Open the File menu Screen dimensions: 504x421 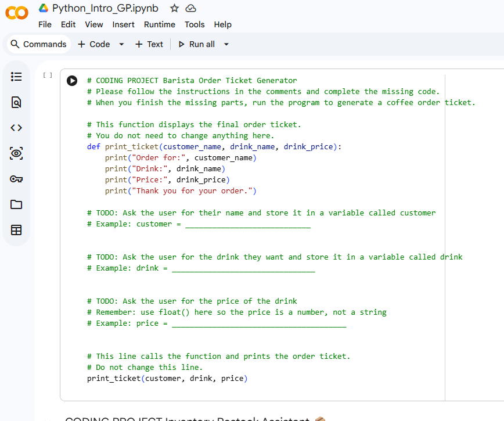[x=45, y=25]
